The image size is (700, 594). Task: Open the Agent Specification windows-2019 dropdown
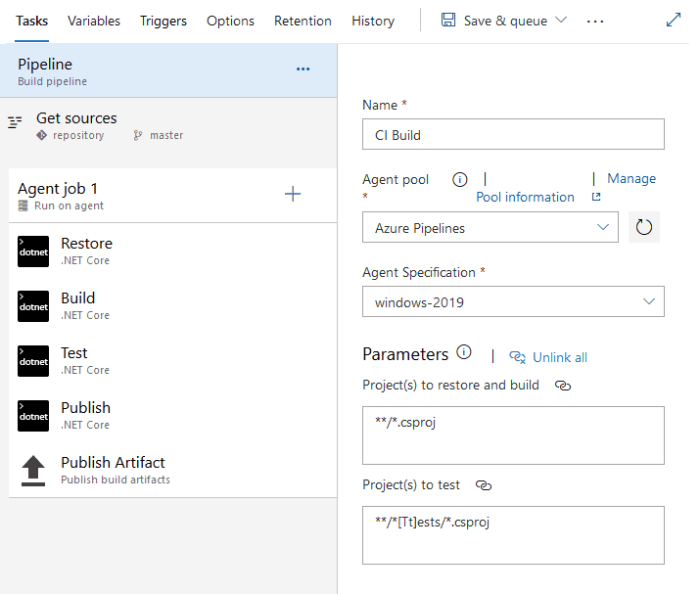coord(513,302)
